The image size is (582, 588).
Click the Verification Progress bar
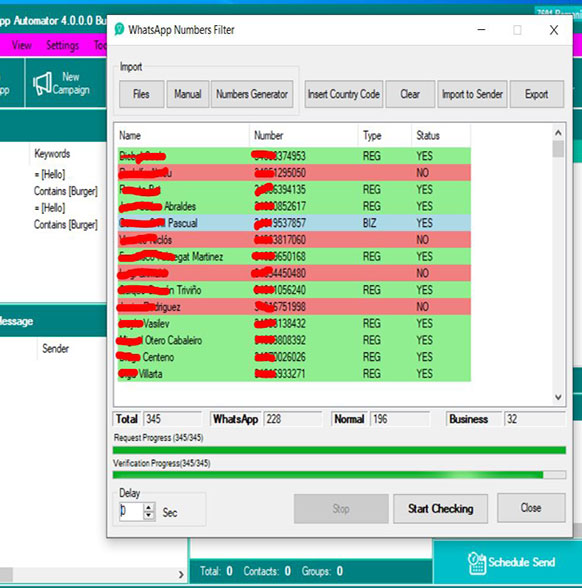tap(339, 475)
